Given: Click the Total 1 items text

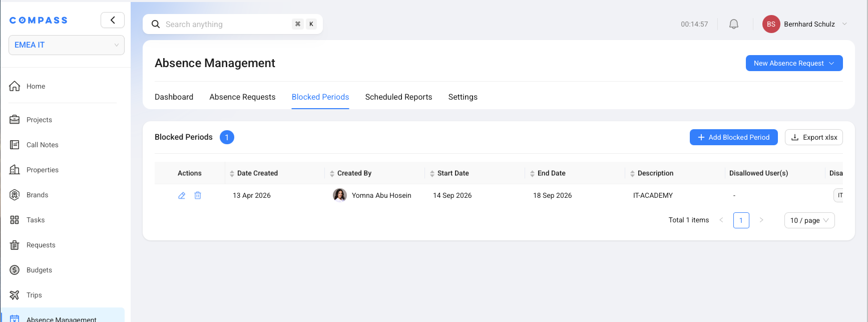Looking at the screenshot, I should pyautogui.click(x=689, y=220).
